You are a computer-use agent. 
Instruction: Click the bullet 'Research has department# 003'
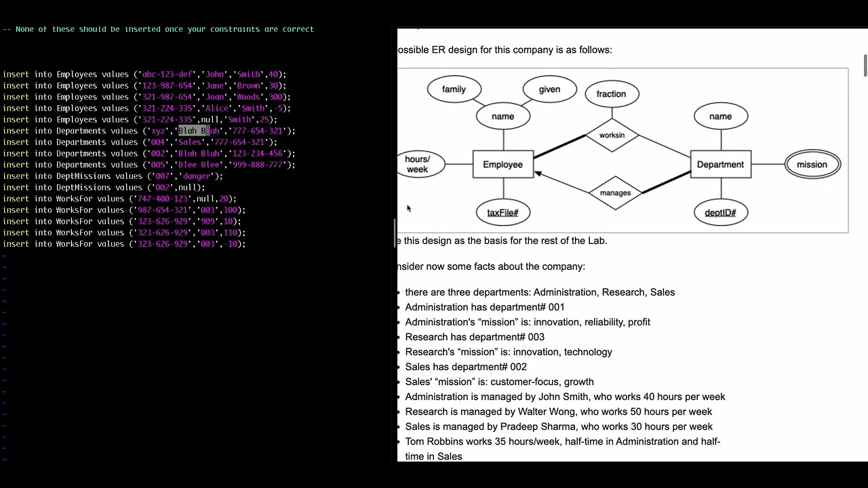click(475, 337)
